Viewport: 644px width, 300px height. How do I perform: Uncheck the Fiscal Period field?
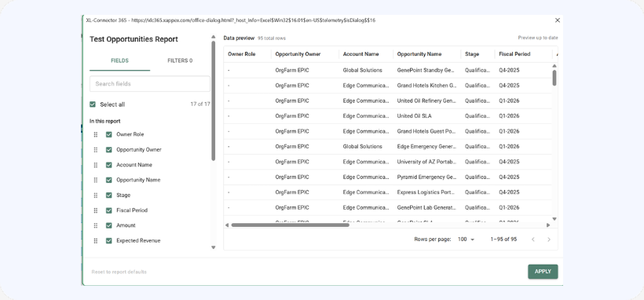click(109, 210)
